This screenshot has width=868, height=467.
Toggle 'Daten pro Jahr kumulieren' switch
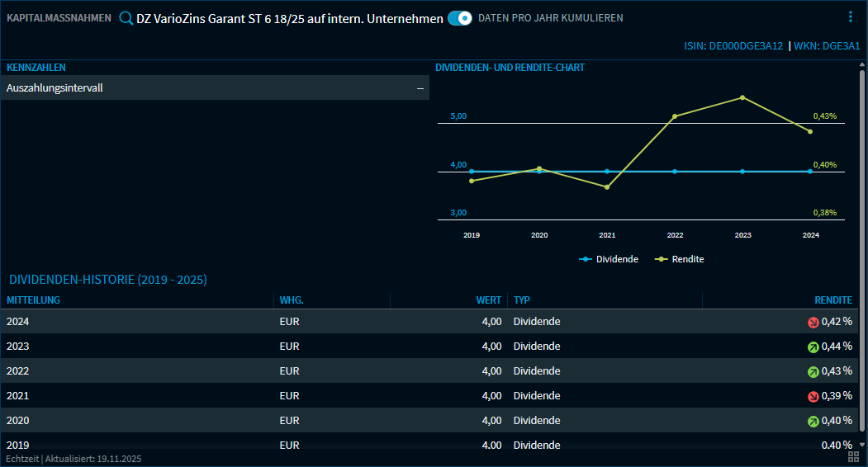tap(460, 18)
